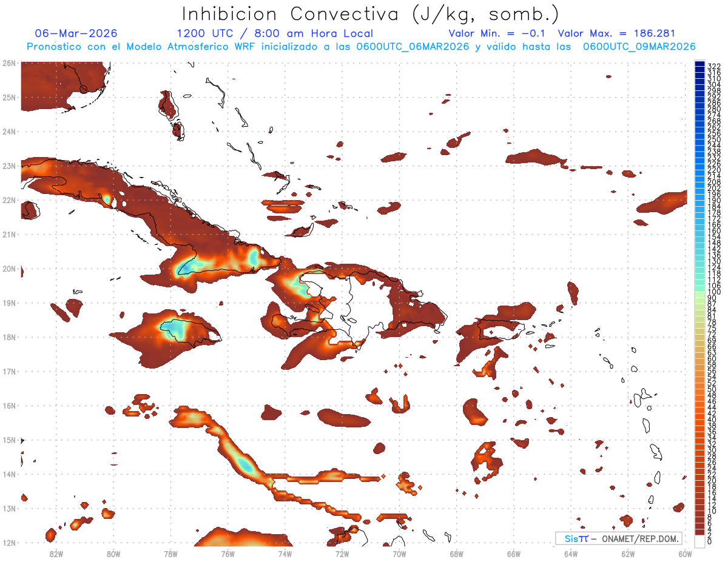Viewport: 728px width, 562px height.
Task: Click the latitude label '21N'
Action: pyautogui.click(x=9, y=234)
